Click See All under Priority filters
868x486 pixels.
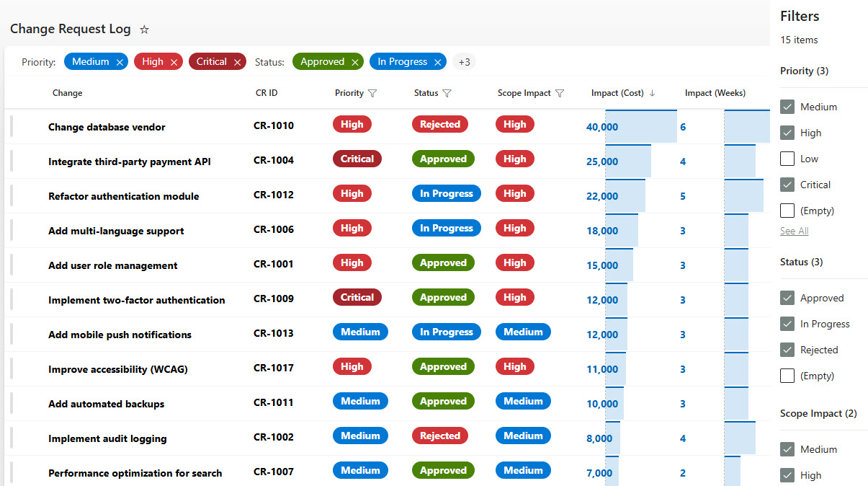[794, 231]
